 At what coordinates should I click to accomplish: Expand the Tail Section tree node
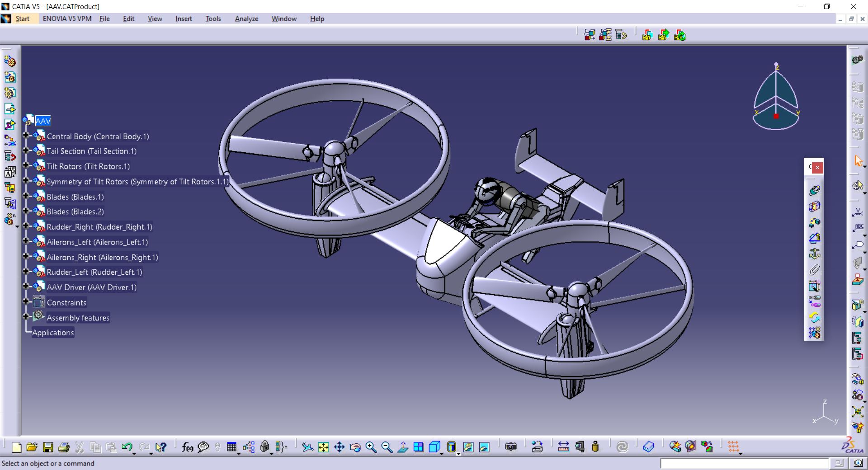[26, 150]
